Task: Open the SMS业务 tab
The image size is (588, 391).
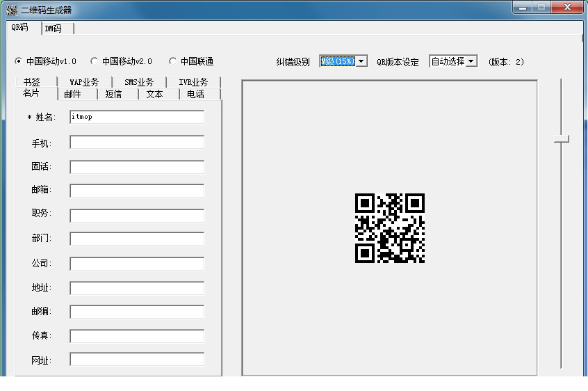Action: click(139, 82)
